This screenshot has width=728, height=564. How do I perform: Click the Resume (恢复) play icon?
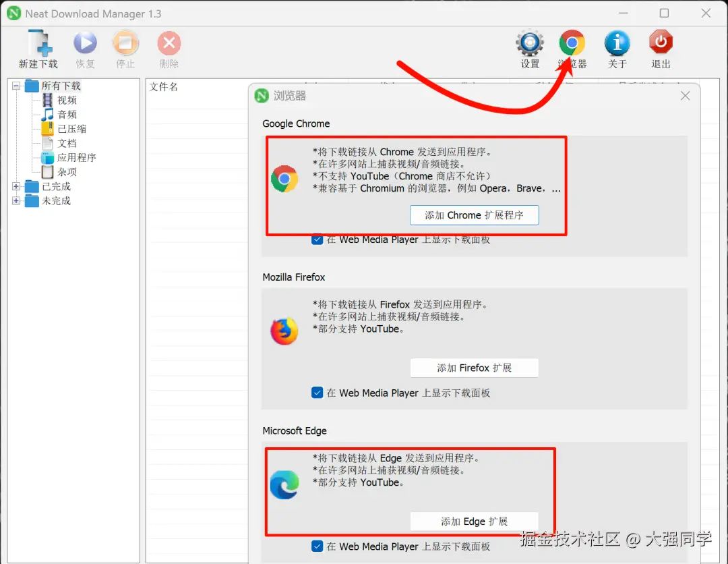[85, 43]
